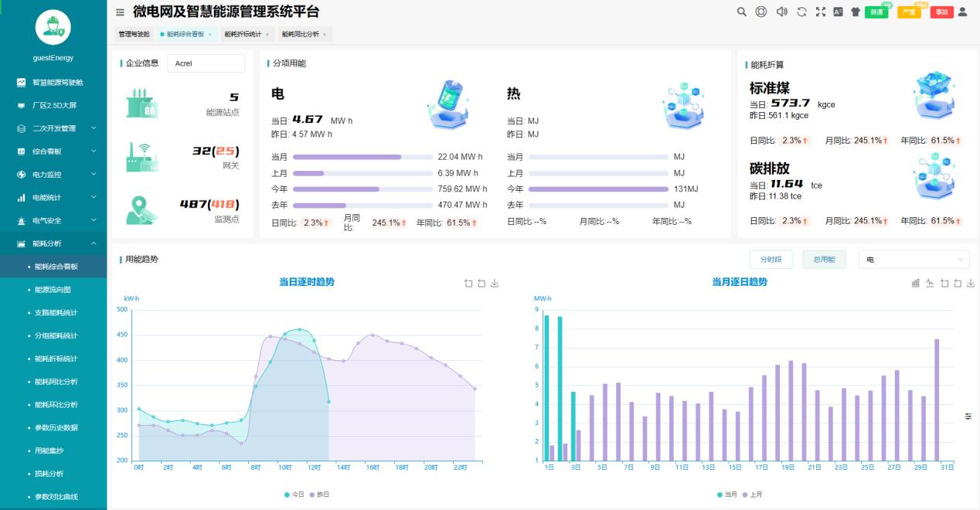Open 参数历史数据 submenu item
The height and width of the screenshot is (510, 980).
[53, 428]
